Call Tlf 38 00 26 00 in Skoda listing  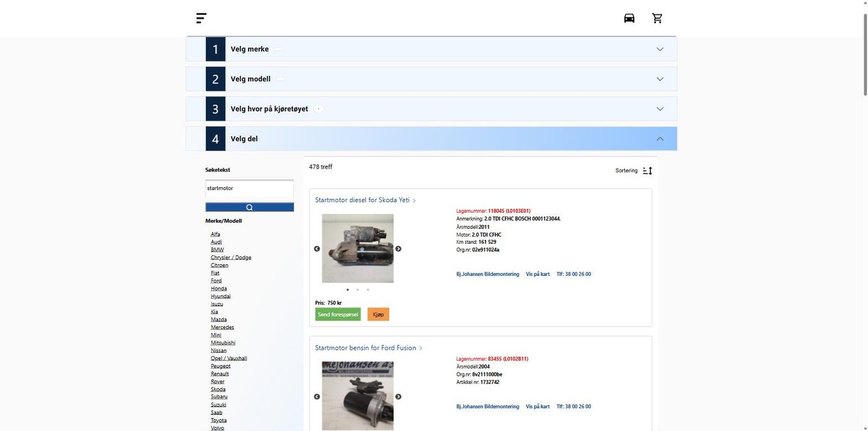click(x=573, y=274)
